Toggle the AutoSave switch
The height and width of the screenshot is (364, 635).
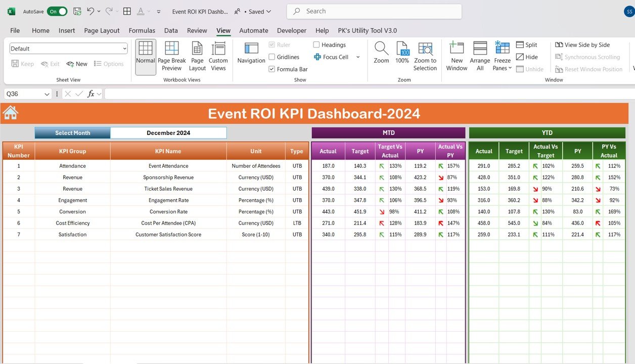click(x=57, y=11)
